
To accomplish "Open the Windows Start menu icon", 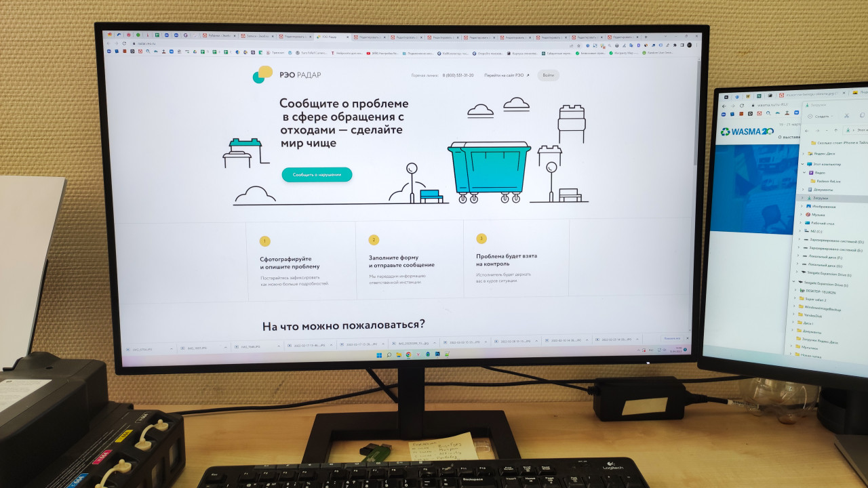I will click(x=379, y=355).
